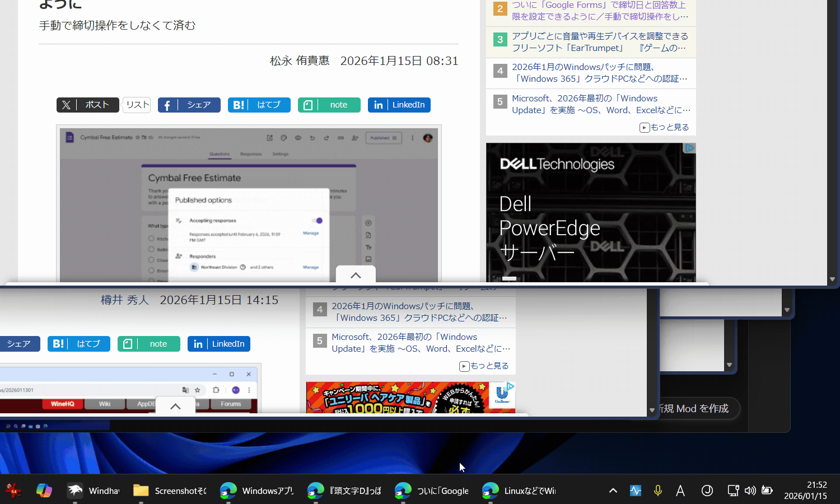Open ranking 4 Windows 365 link in lower window
The image size is (840, 504).
pos(419,312)
